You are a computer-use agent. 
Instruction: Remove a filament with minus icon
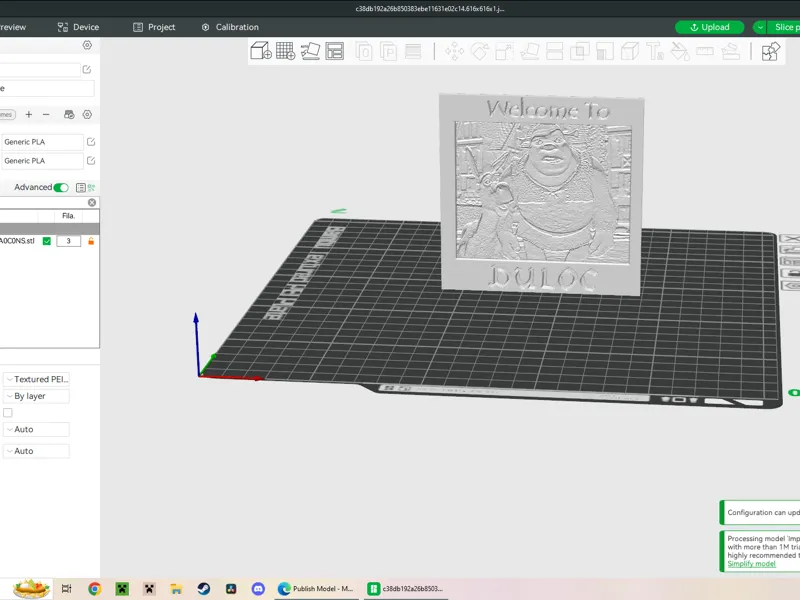click(x=46, y=115)
